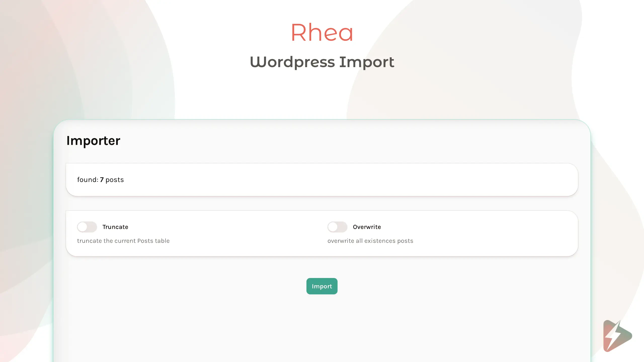Viewport: 644px width, 362px height.
Task: Click the Truncate label text
Action: (x=115, y=227)
